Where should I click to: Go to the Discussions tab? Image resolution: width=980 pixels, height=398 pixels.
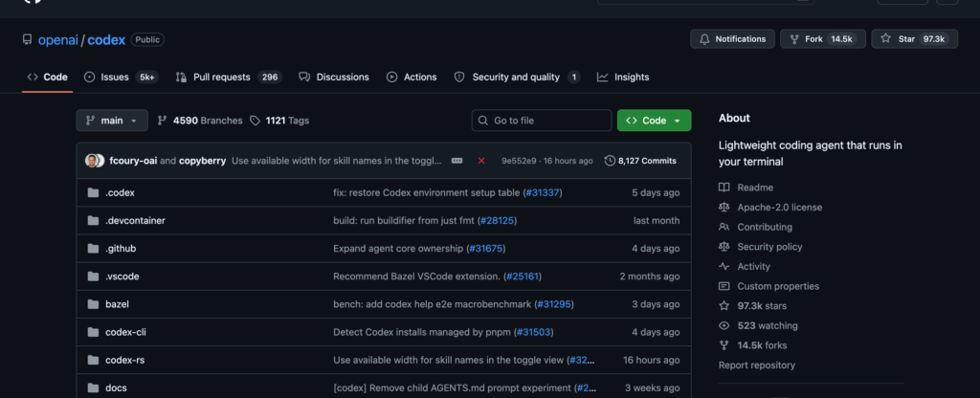tap(334, 77)
